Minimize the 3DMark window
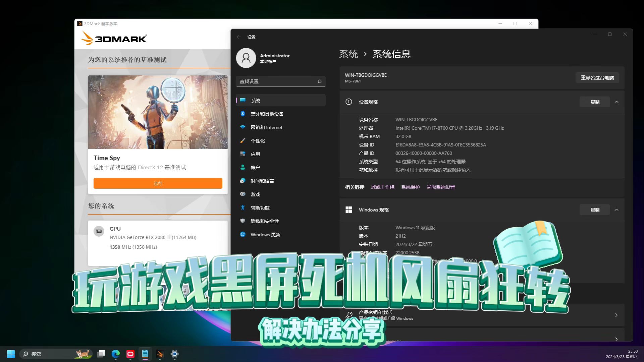The image size is (644, 362). (x=500, y=23)
